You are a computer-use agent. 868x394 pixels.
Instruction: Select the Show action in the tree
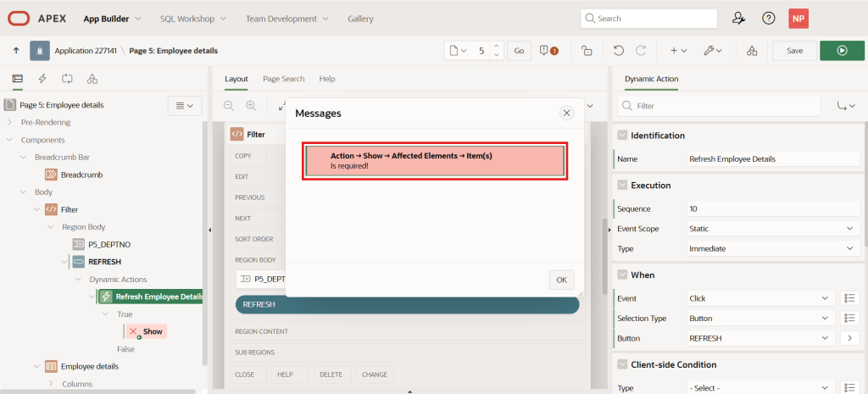pyautogui.click(x=146, y=331)
